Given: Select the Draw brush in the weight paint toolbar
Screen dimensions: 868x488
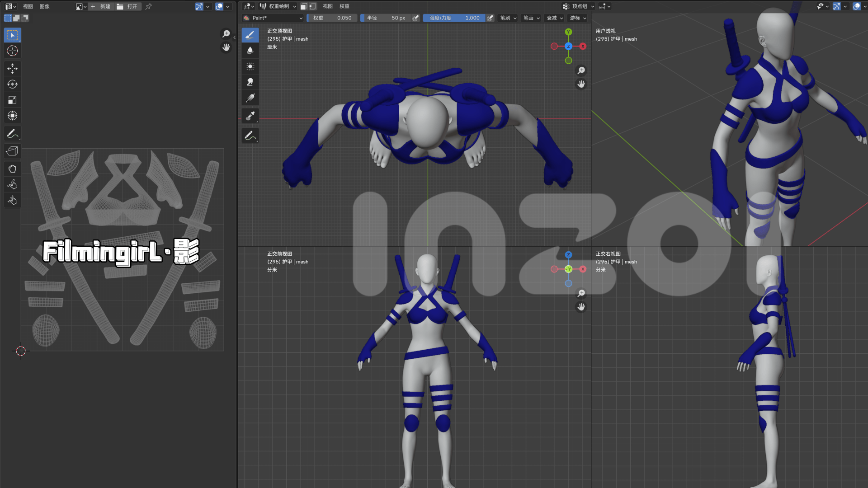Looking at the screenshot, I should pos(250,35).
